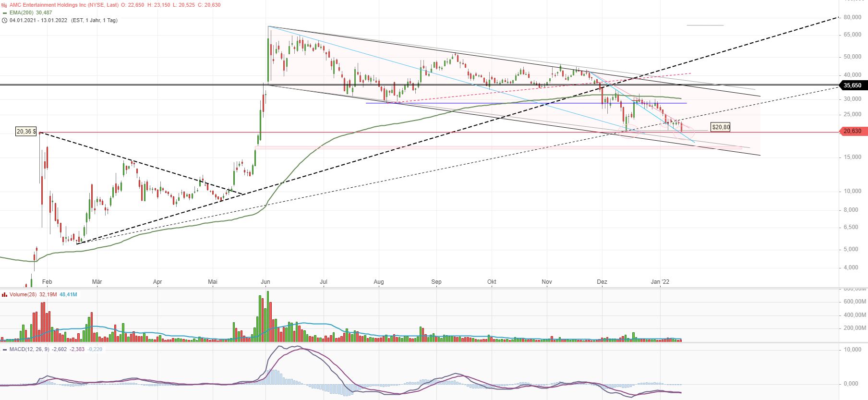The width and height of the screenshot is (868, 400).
Task: Click the Apr label on time axis
Action: point(157,282)
